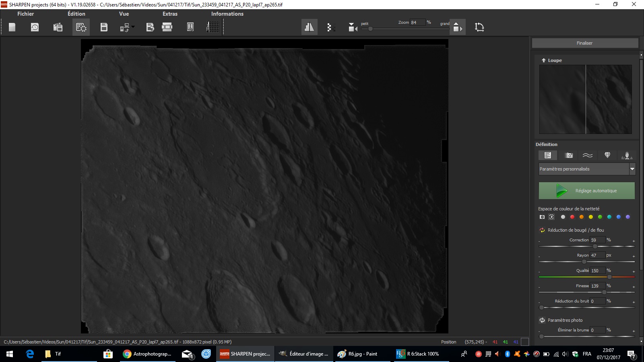Click the Qualité slider handle
Screen dimensions: 644x362
[609, 277]
